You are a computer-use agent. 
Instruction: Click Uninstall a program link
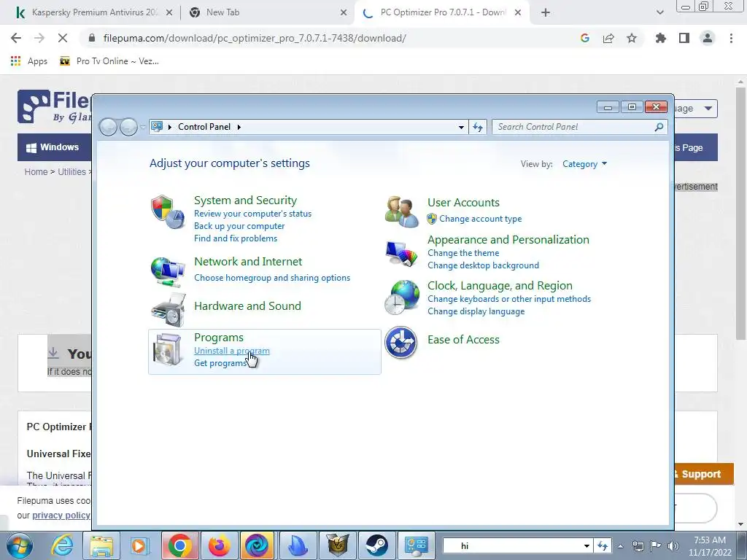coord(231,351)
